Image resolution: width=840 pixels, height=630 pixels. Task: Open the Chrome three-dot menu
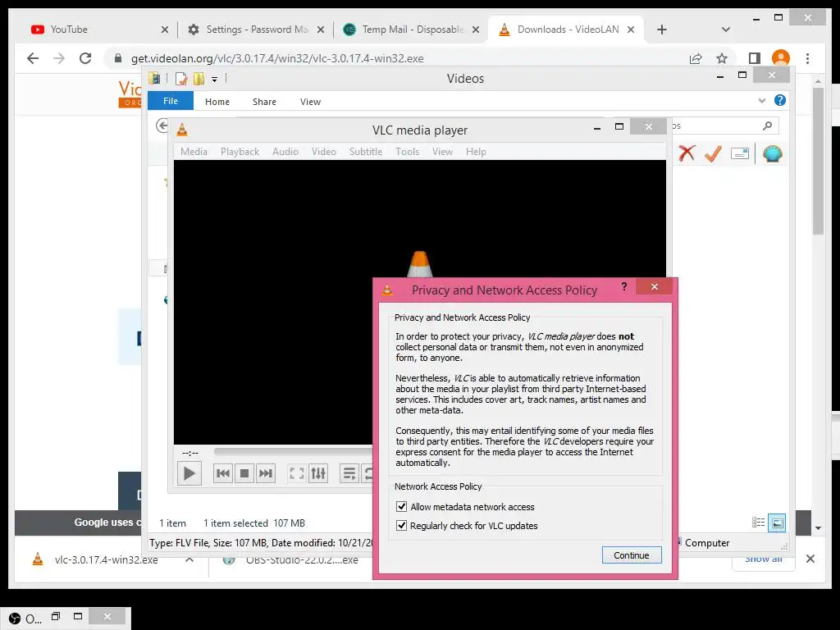[808, 58]
